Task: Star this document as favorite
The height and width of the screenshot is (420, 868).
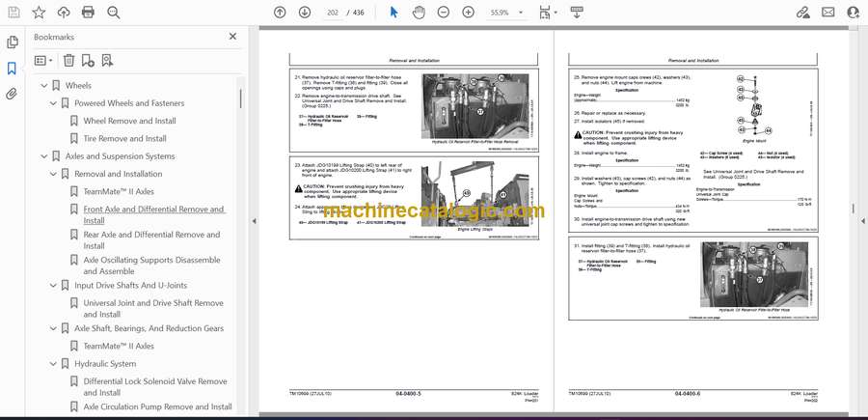Action: click(x=39, y=13)
